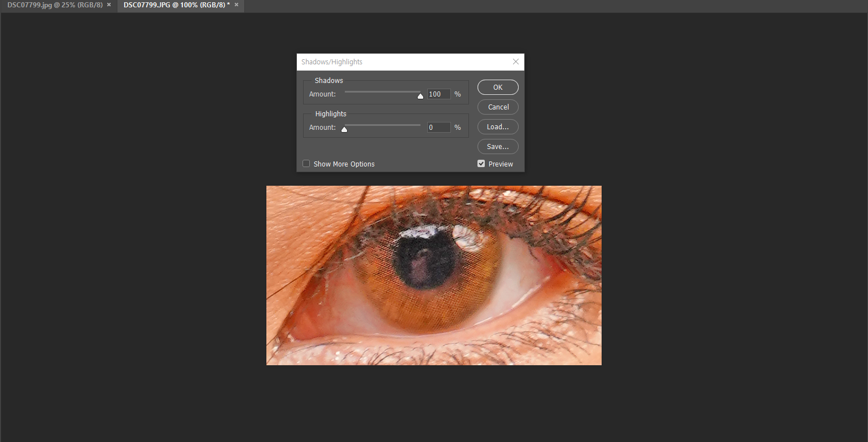Grab the Shadows Amount slider handle

pos(420,96)
